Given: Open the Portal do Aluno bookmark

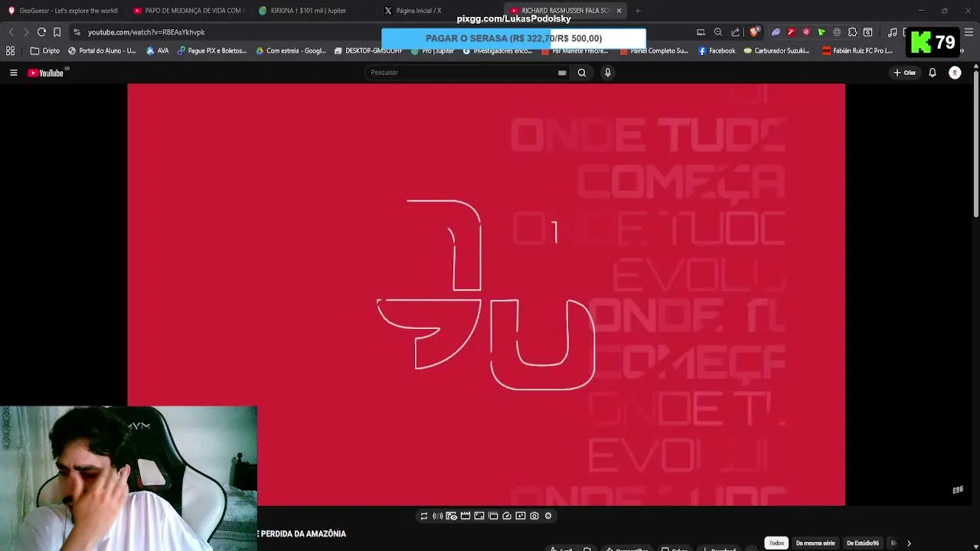Looking at the screenshot, I should click(x=102, y=51).
